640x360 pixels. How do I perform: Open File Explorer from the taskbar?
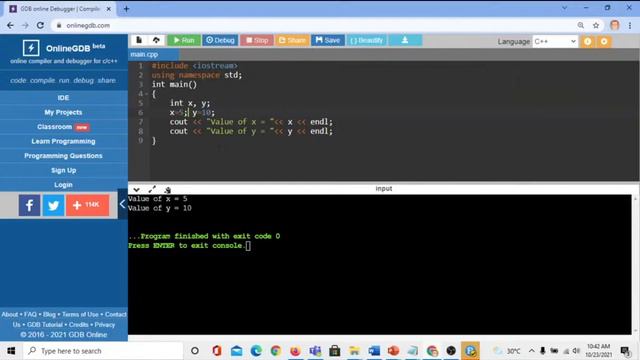[354, 351]
